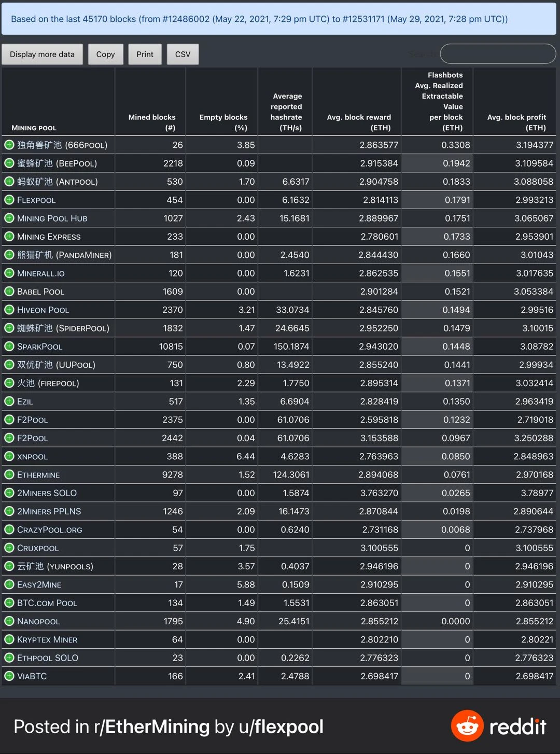The height and width of the screenshot is (754, 560).
Task: Select the Ethermine hashrate value 124.3061
Action: click(x=291, y=474)
